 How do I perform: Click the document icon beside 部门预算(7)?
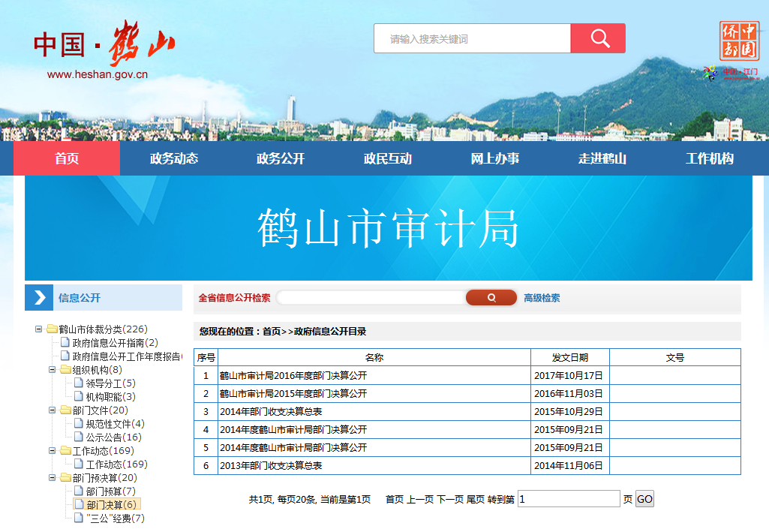coord(79,491)
